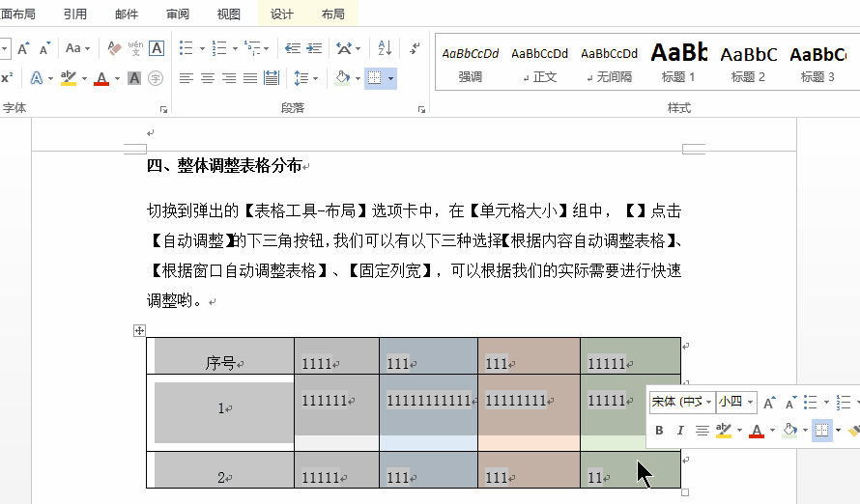This screenshot has width=860, height=504.
Task: Apply the 标题 1 style
Action: (x=678, y=62)
